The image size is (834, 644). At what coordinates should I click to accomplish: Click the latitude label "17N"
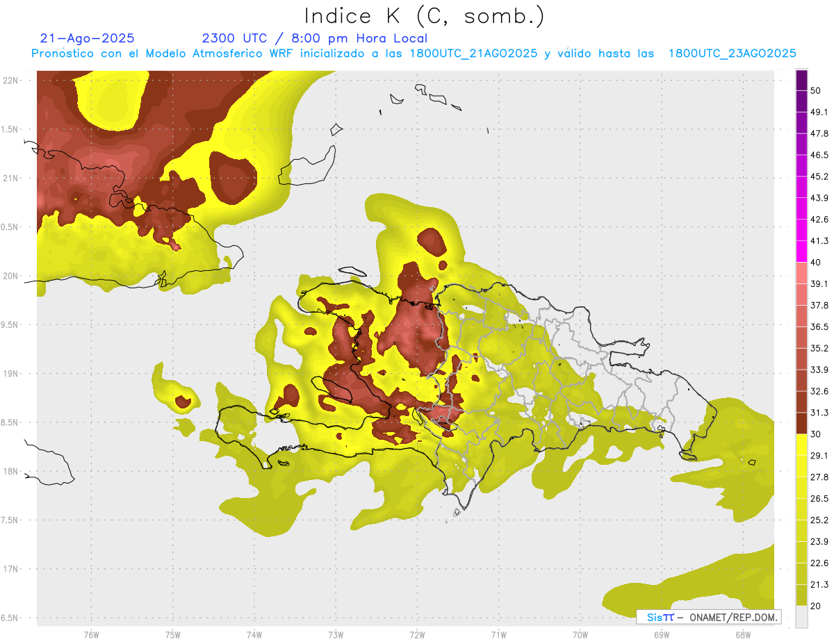[10, 569]
